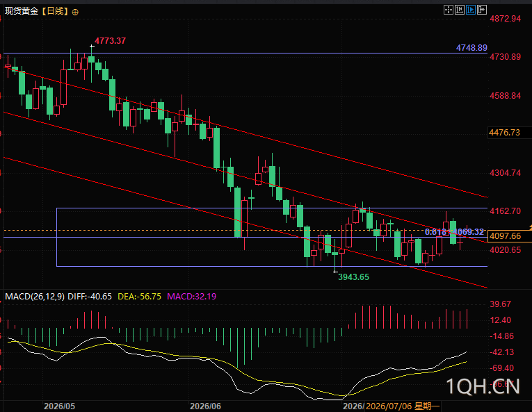Click the magenta MACD:32.19 legend label
Screen dimensions: 532x412
[x=192, y=297]
